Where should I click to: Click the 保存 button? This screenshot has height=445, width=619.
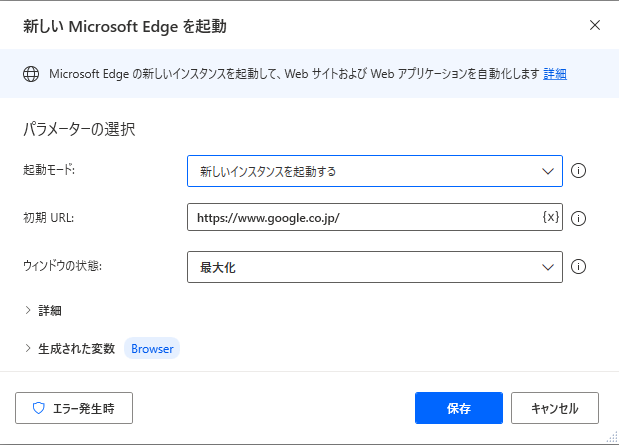point(459,408)
